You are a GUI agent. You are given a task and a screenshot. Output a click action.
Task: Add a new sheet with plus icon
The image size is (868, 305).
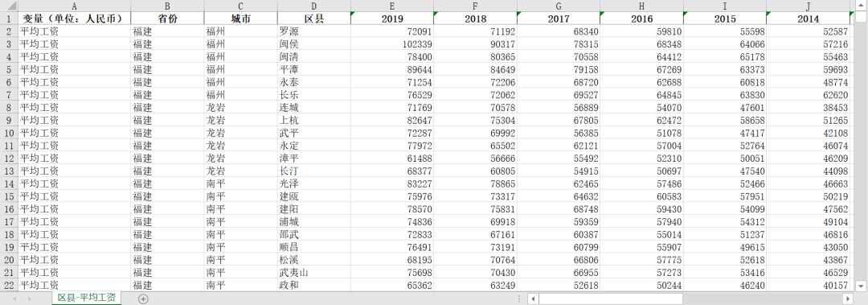click(x=143, y=299)
